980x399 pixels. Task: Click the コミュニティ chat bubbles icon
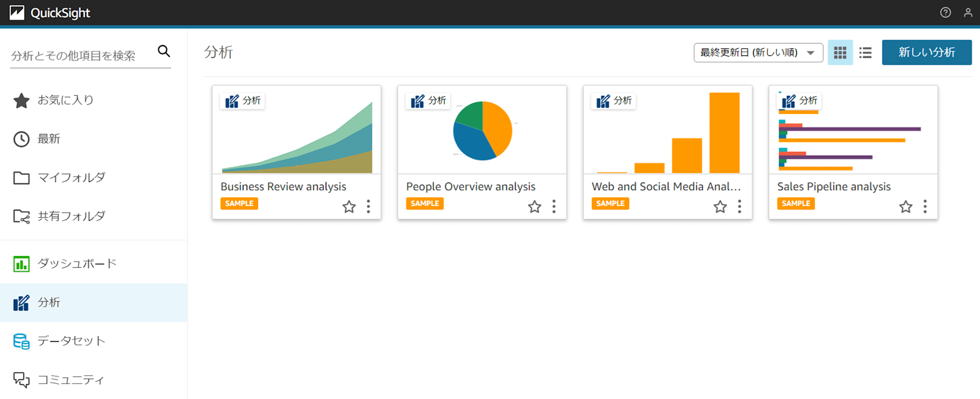click(x=21, y=380)
